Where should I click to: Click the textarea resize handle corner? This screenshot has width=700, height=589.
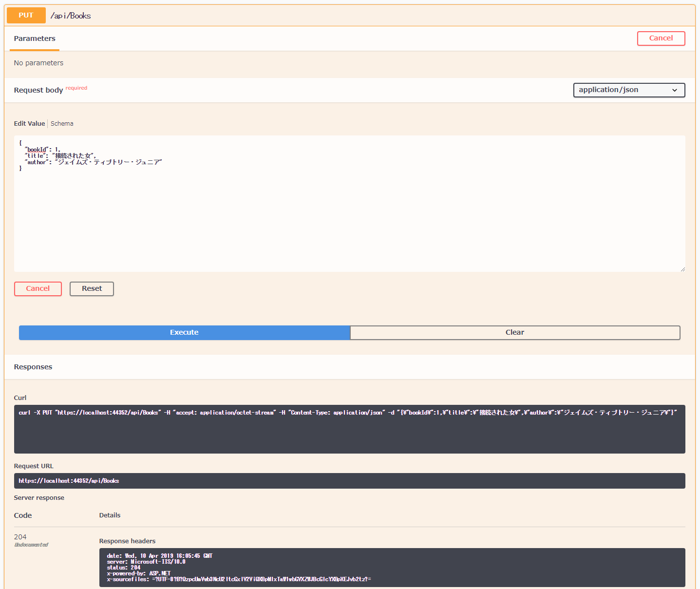[x=682, y=269]
